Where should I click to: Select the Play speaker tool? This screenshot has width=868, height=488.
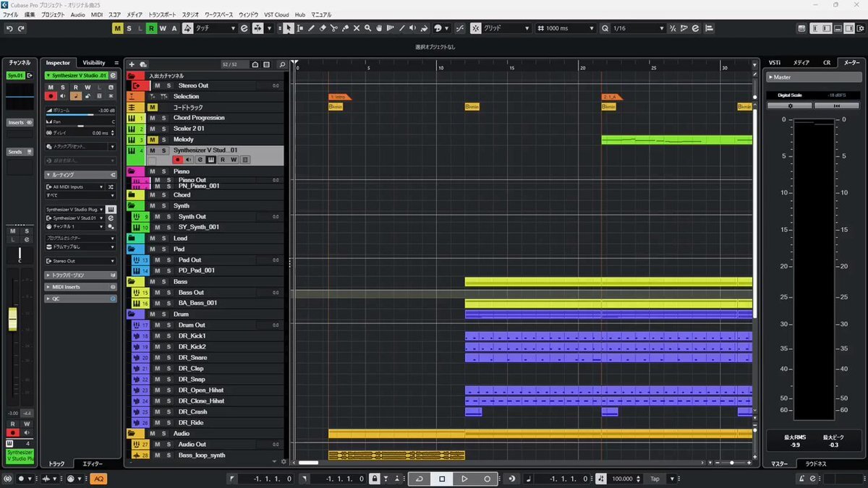412,28
